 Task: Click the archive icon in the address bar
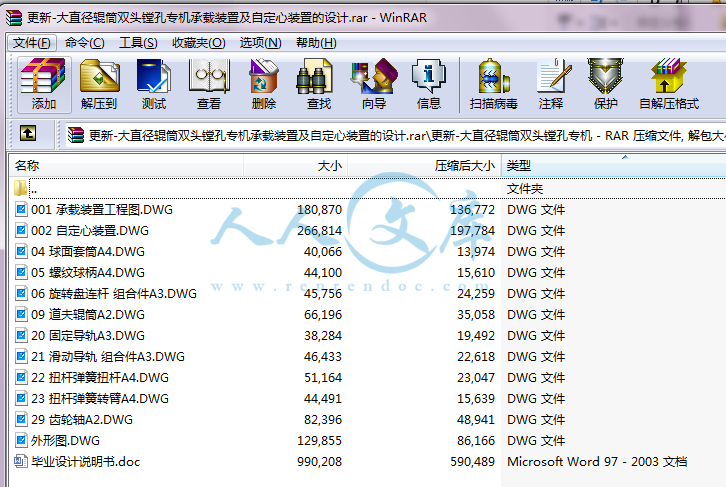[75, 135]
